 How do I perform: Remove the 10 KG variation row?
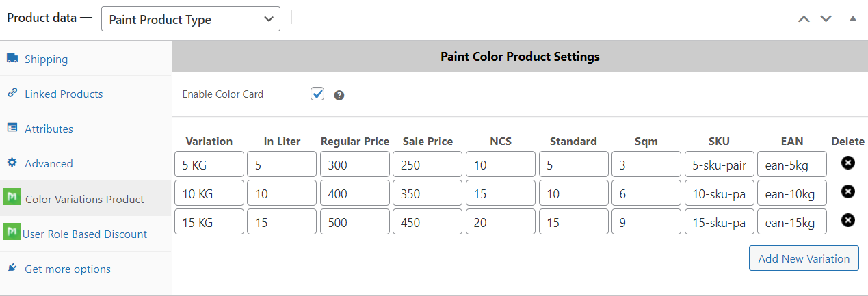pyautogui.click(x=847, y=191)
